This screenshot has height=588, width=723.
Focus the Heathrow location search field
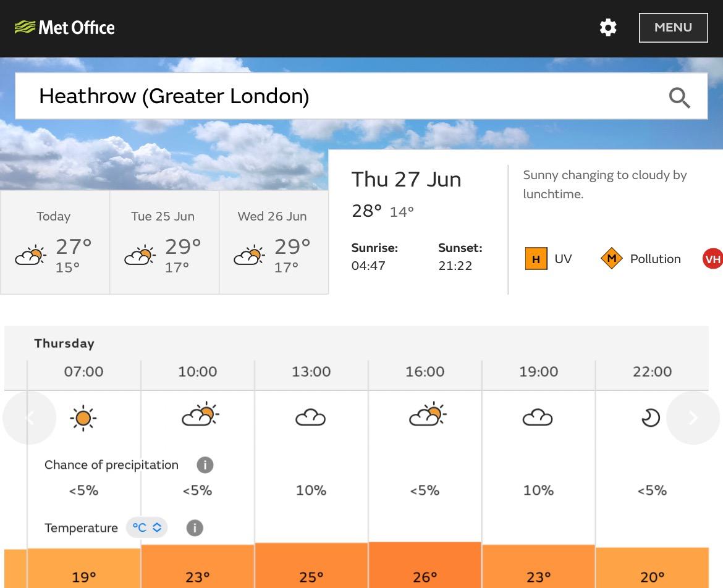361,96
